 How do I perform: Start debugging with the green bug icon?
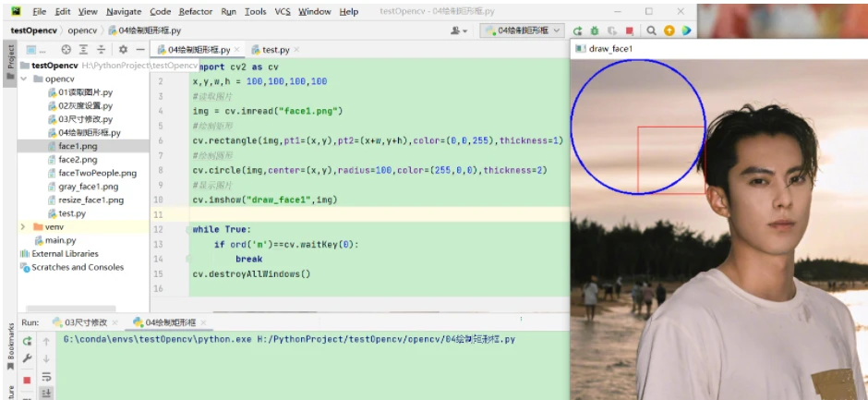[595, 31]
